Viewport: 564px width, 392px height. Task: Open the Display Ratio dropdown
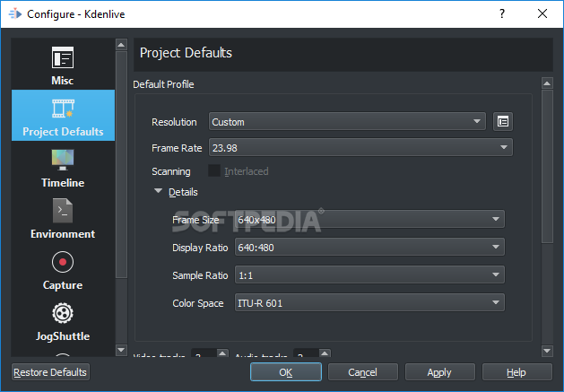point(369,247)
